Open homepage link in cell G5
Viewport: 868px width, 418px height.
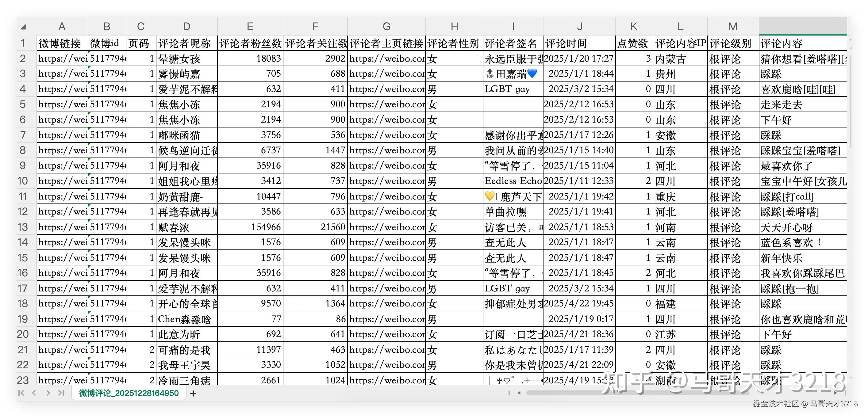(386, 105)
